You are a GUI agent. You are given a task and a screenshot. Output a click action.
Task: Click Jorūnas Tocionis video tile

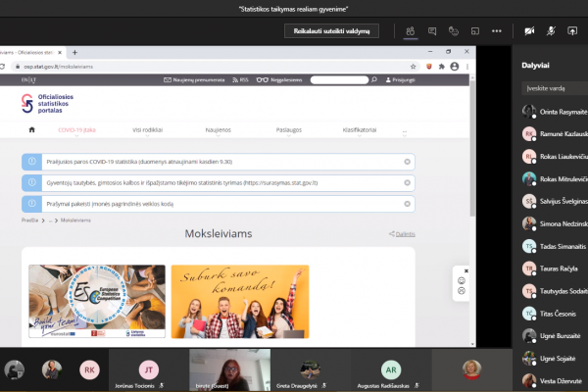point(149,369)
